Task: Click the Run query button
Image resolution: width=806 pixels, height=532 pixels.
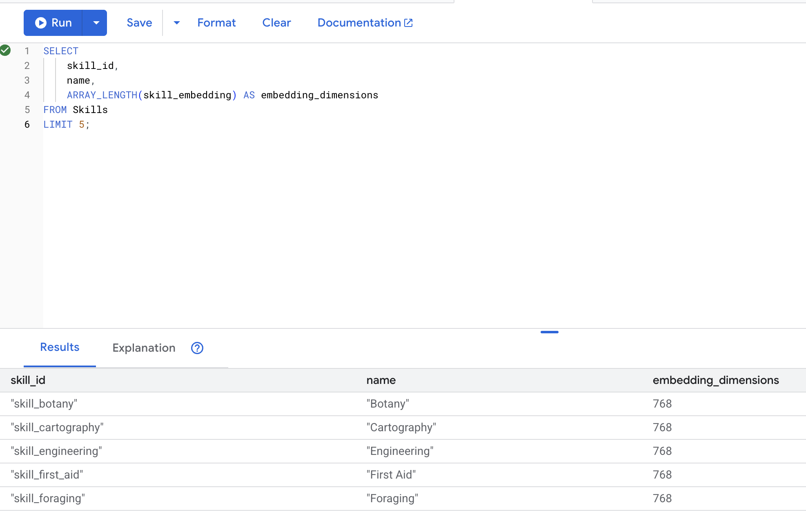Action: (x=61, y=23)
